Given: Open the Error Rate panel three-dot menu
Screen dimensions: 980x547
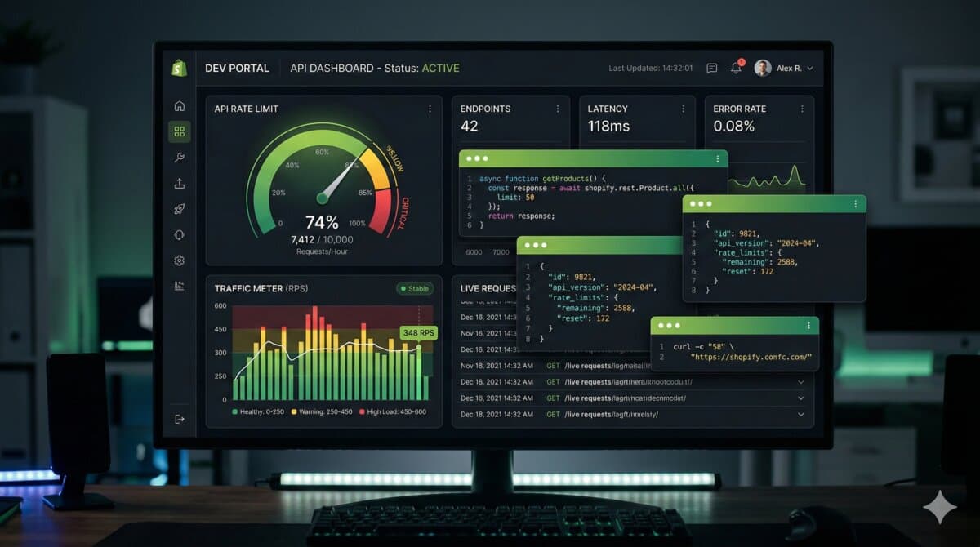Looking at the screenshot, I should click(x=804, y=108).
